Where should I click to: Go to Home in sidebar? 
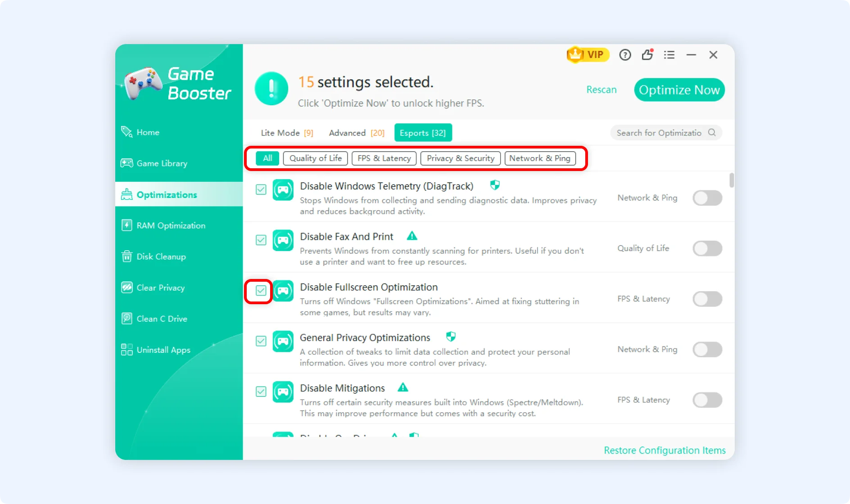(179, 132)
